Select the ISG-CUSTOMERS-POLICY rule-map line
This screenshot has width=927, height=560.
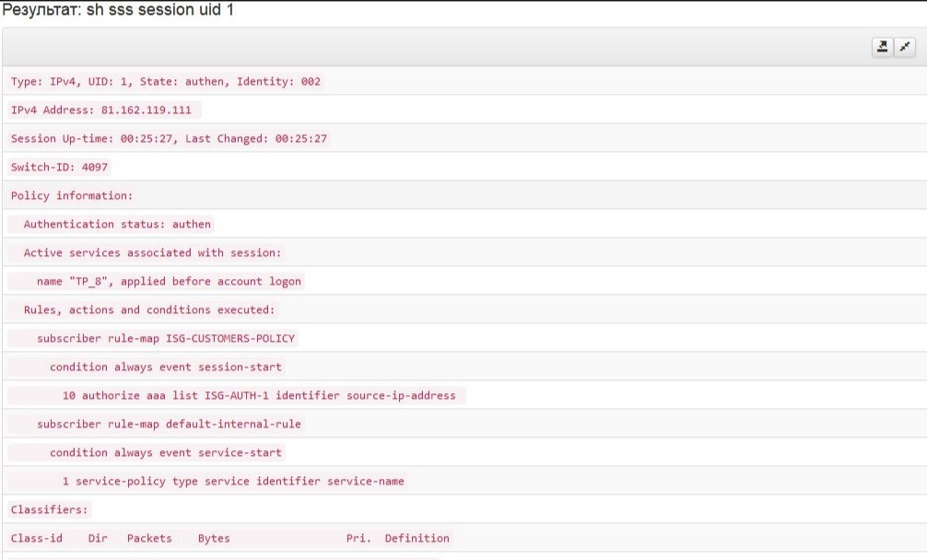click(x=166, y=338)
